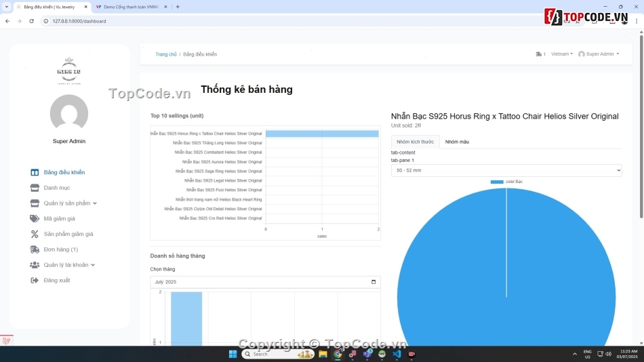This screenshot has height=362, width=644.
Task: Click the Danh mục store icon
Action: [x=35, y=188]
